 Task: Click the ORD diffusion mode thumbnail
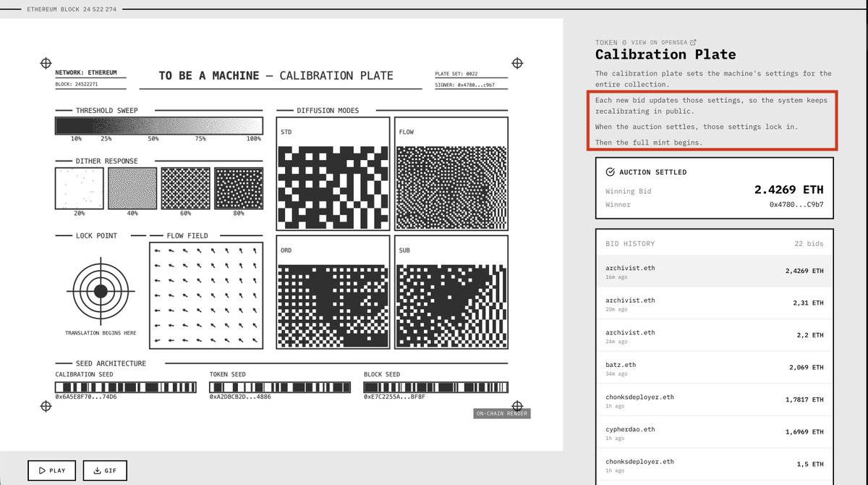point(333,293)
